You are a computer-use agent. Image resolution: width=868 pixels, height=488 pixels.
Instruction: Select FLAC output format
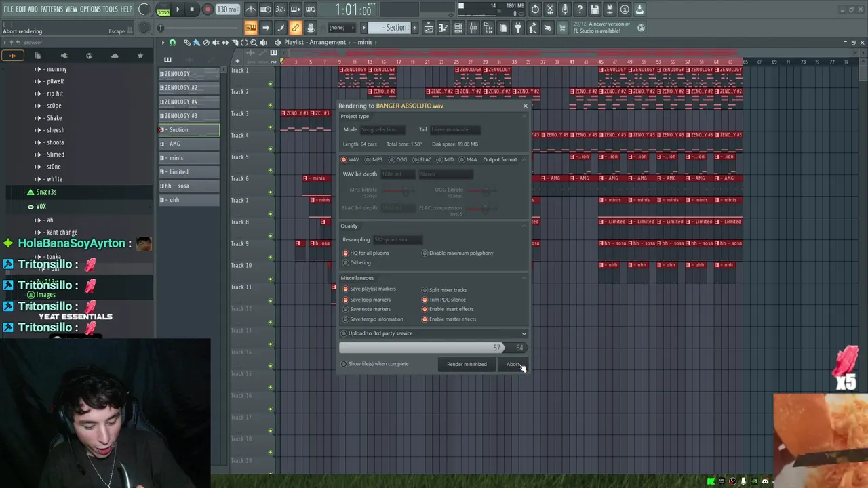(x=422, y=159)
